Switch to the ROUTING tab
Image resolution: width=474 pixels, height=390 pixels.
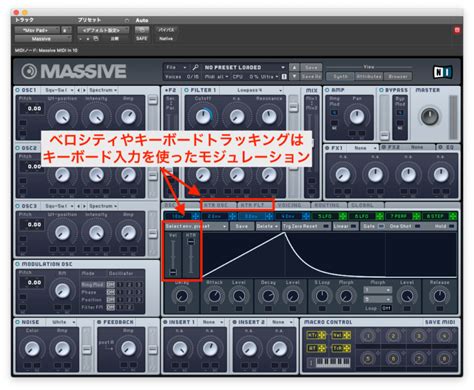point(329,205)
